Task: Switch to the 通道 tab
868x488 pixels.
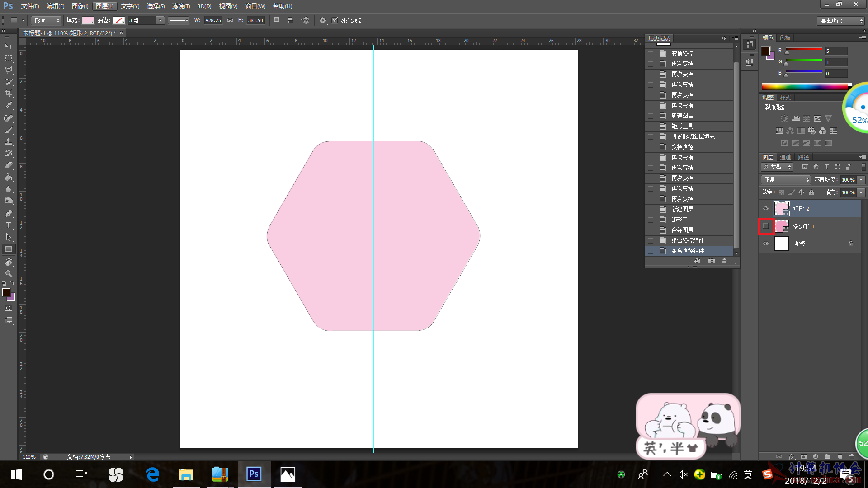Action: click(x=785, y=157)
